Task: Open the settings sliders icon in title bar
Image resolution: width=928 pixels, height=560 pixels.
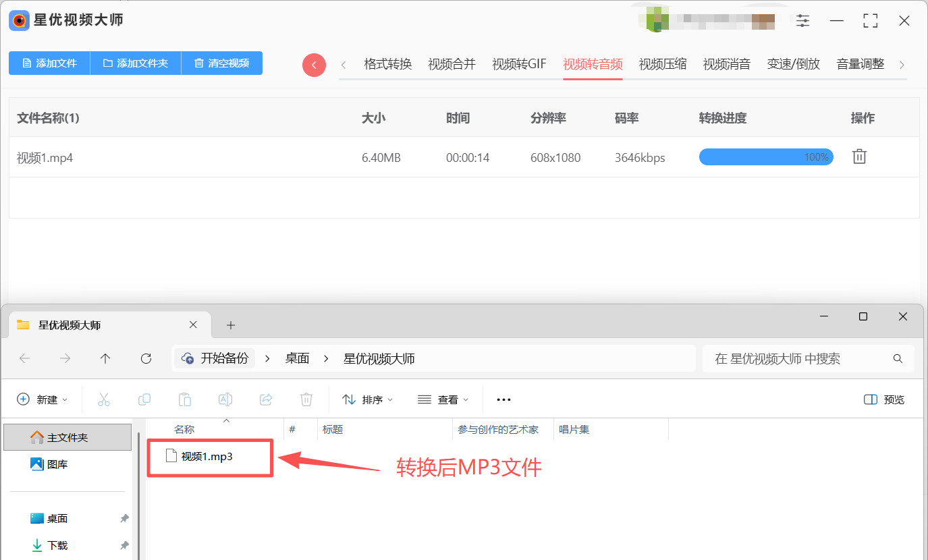Action: [802, 21]
